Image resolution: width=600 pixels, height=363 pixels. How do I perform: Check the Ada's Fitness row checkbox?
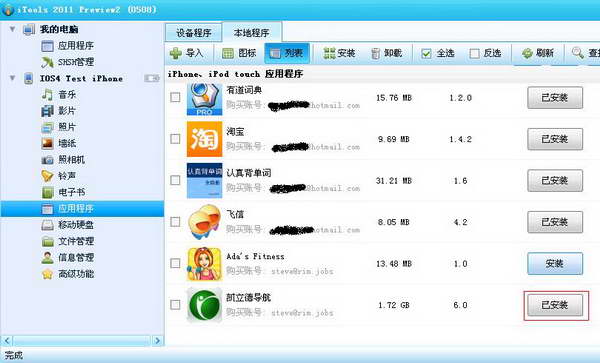[x=175, y=263]
